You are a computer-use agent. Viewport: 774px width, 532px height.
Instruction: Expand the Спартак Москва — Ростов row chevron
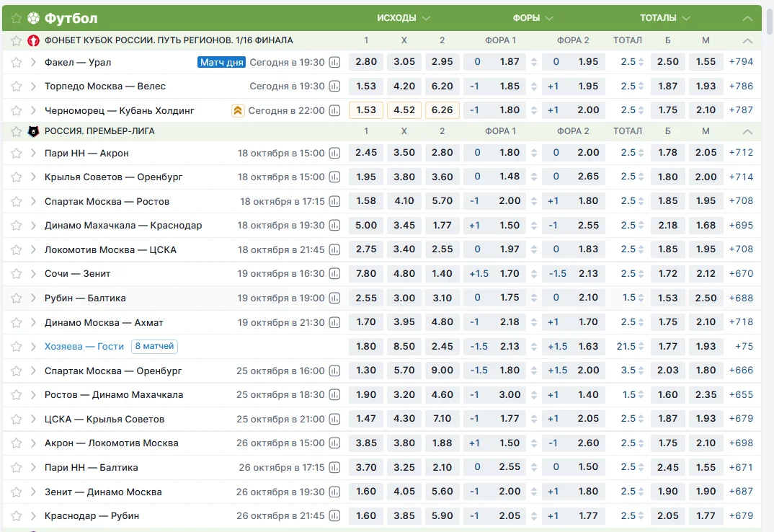pyautogui.click(x=33, y=201)
